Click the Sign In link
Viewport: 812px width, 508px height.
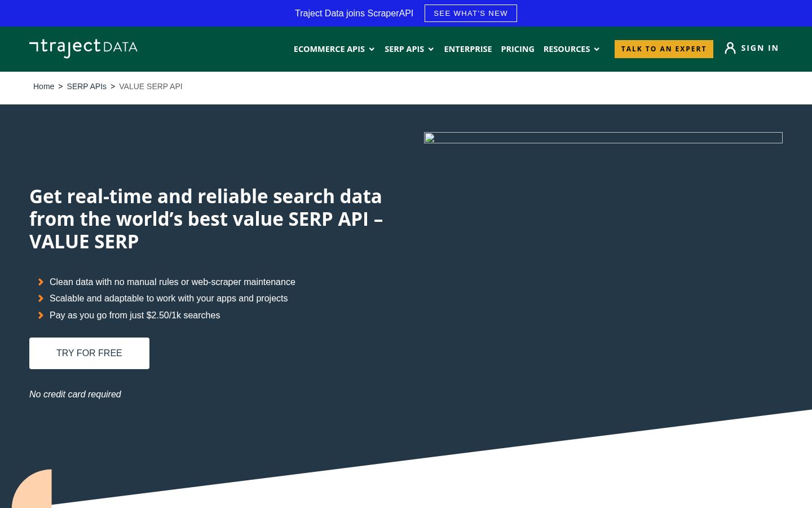tap(760, 48)
